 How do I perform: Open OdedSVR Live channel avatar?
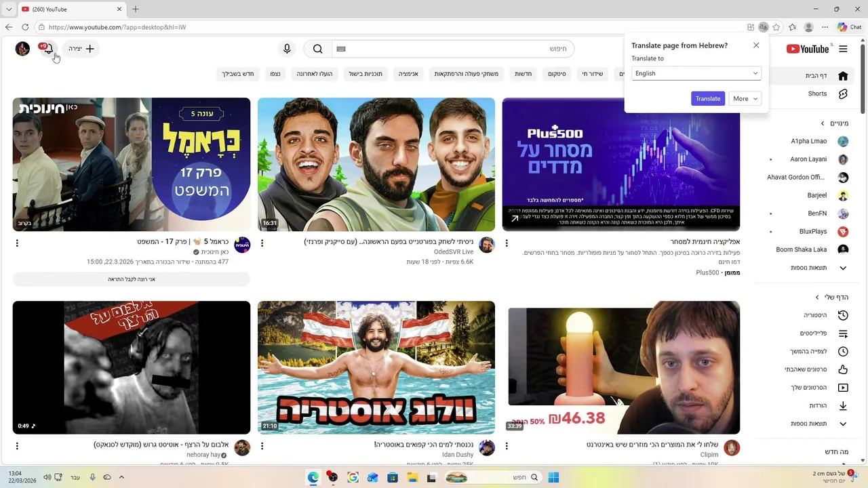[x=487, y=245]
